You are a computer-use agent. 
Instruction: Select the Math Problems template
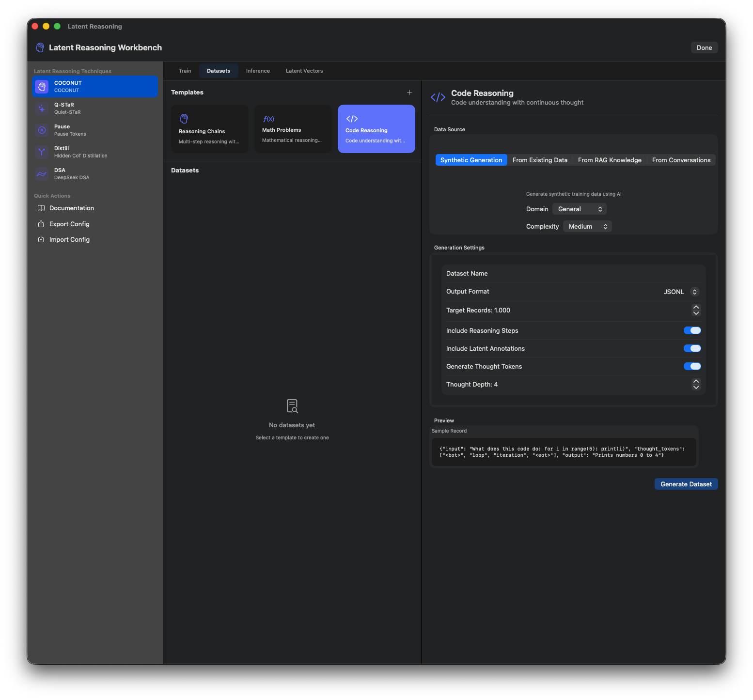[x=293, y=128]
